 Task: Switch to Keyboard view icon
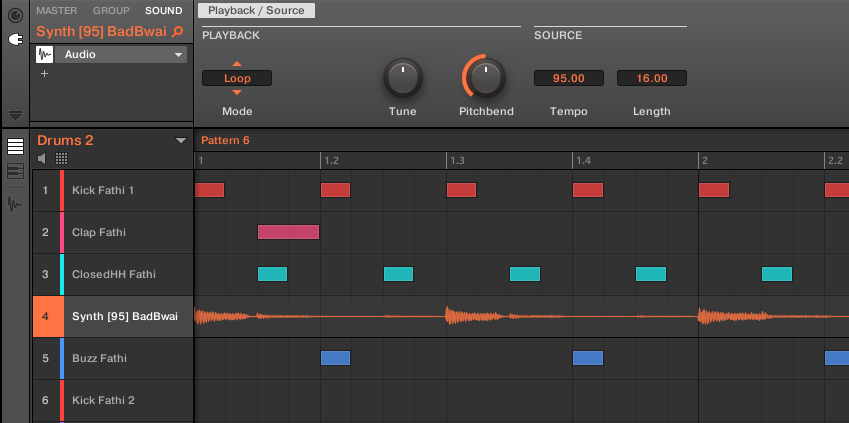click(15, 172)
